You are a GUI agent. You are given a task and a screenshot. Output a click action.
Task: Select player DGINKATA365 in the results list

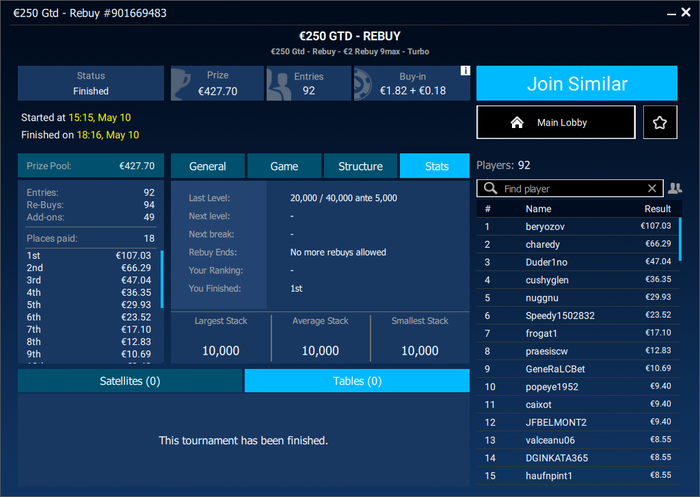578,458
